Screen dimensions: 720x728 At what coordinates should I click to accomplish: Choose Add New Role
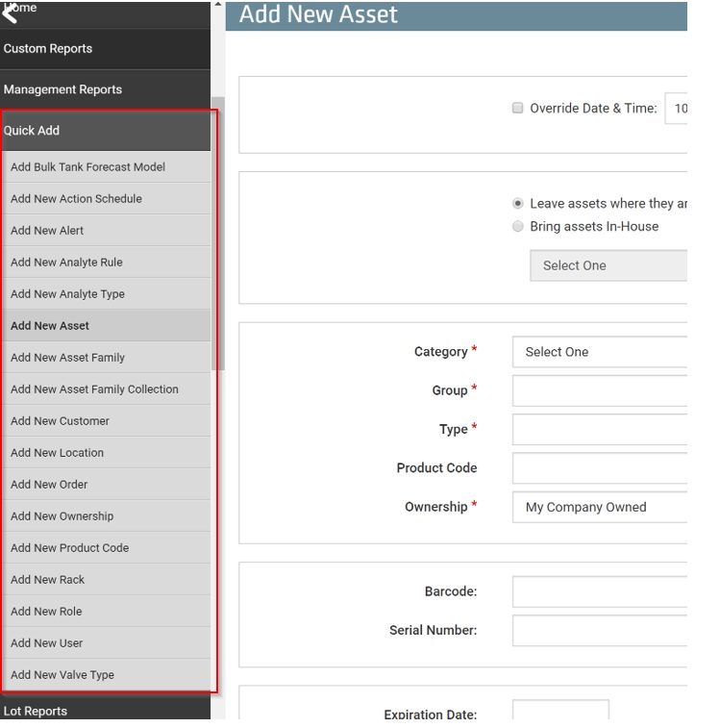coord(107,612)
